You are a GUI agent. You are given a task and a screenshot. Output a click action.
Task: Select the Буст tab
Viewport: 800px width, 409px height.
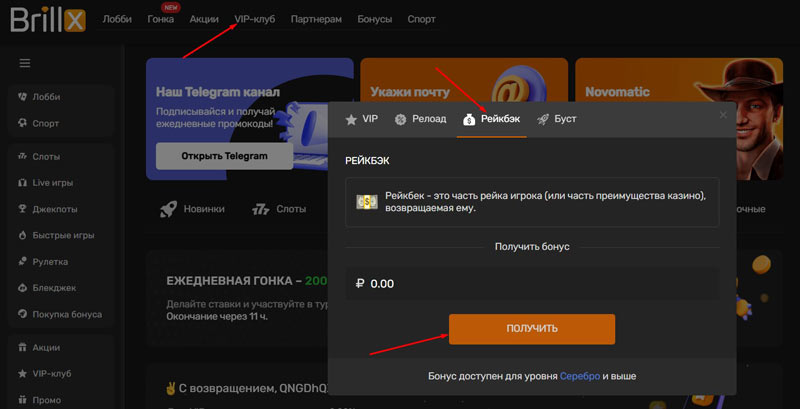pyautogui.click(x=557, y=119)
